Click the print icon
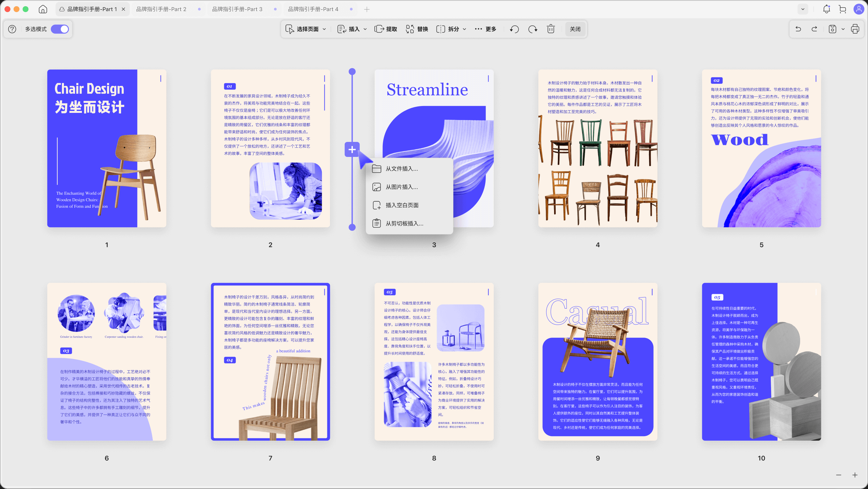 tap(855, 29)
